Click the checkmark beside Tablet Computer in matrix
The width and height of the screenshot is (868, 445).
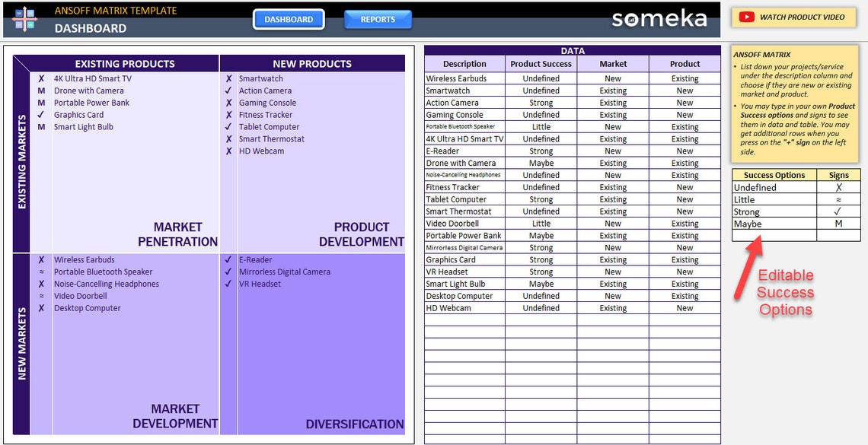pos(228,127)
